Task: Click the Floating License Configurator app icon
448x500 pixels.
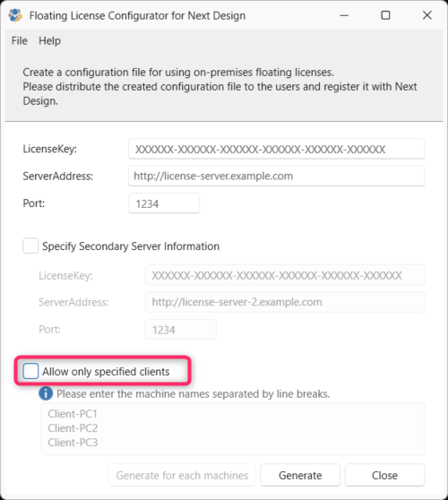Action: click(15, 15)
